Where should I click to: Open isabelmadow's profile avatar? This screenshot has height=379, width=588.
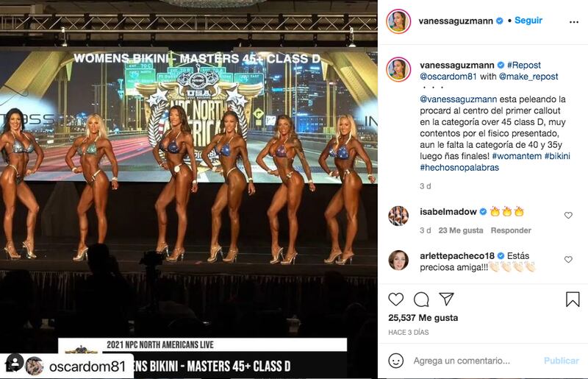[x=398, y=216]
